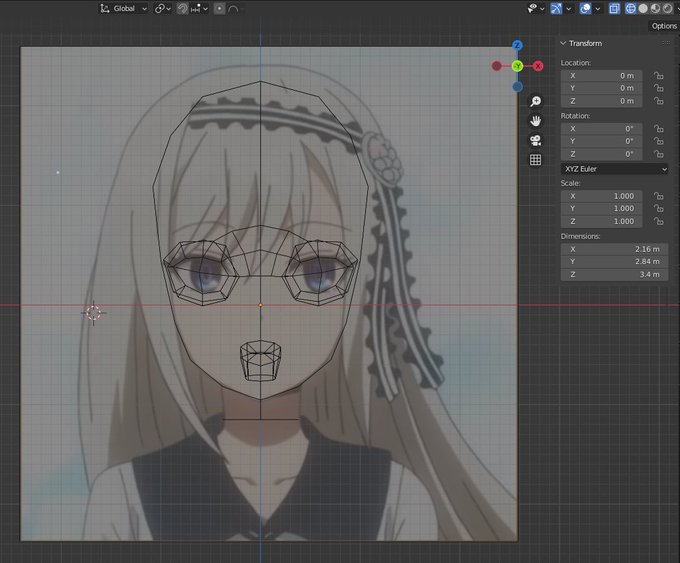
Task: Click the orange object origin point
Action: 260,306
